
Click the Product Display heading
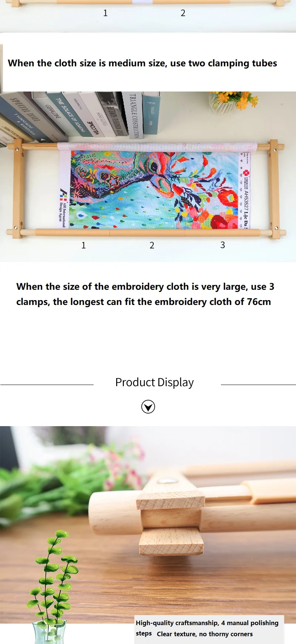pyautogui.click(x=154, y=382)
